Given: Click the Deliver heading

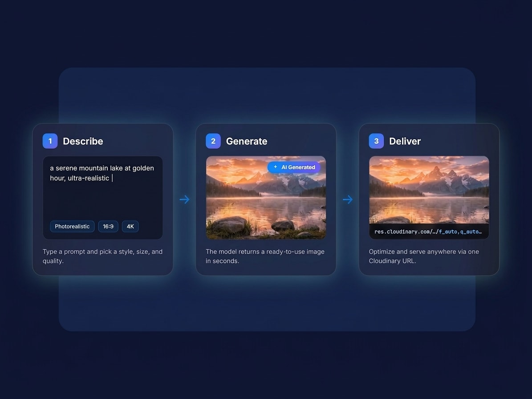Looking at the screenshot, I should (x=405, y=141).
